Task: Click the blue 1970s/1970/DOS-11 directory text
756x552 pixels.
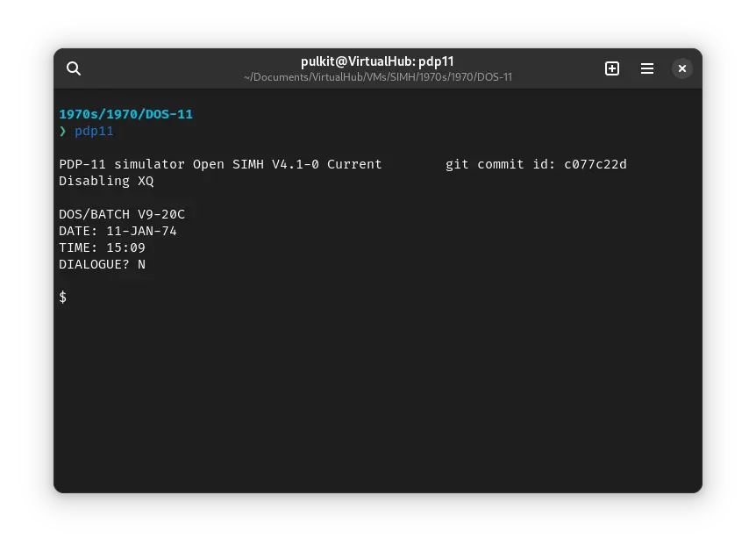Action: pyautogui.click(x=125, y=114)
